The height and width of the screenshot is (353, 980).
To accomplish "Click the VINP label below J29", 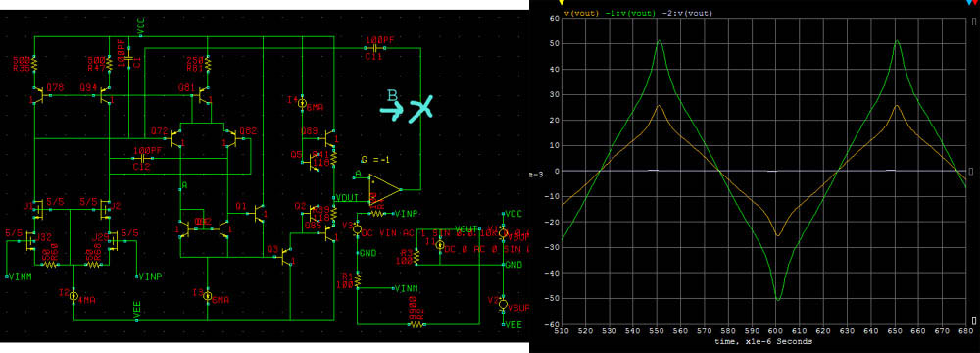I will (x=149, y=276).
